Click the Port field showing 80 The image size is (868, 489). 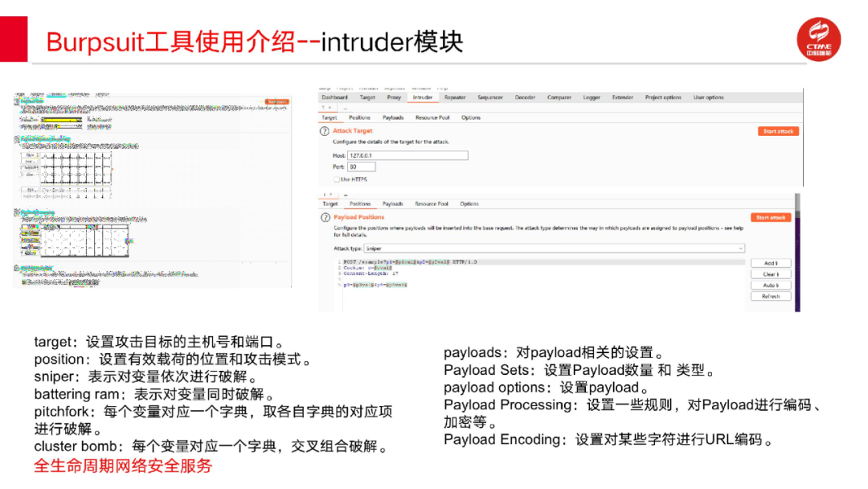click(362, 166)
